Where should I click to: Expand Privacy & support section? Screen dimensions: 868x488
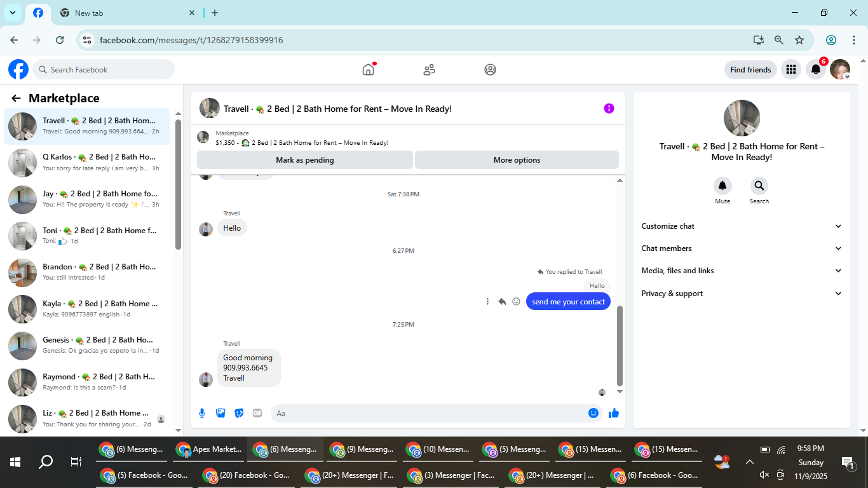click(742, 294)
